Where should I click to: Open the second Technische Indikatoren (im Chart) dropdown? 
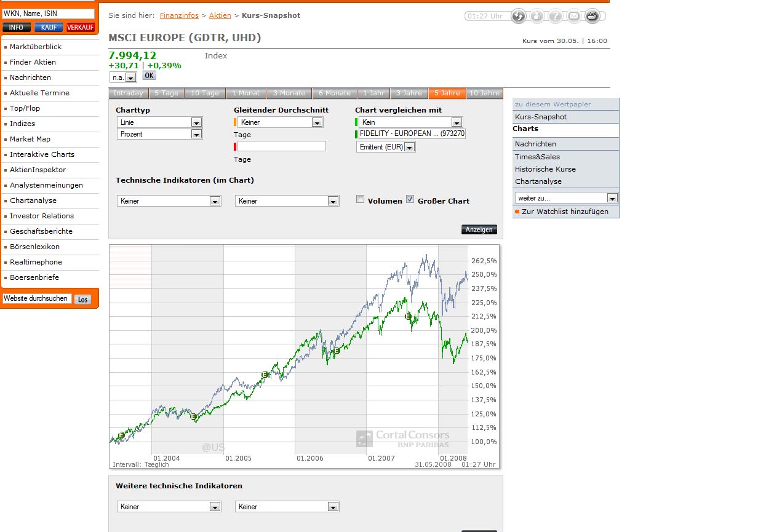coord(287,201)
